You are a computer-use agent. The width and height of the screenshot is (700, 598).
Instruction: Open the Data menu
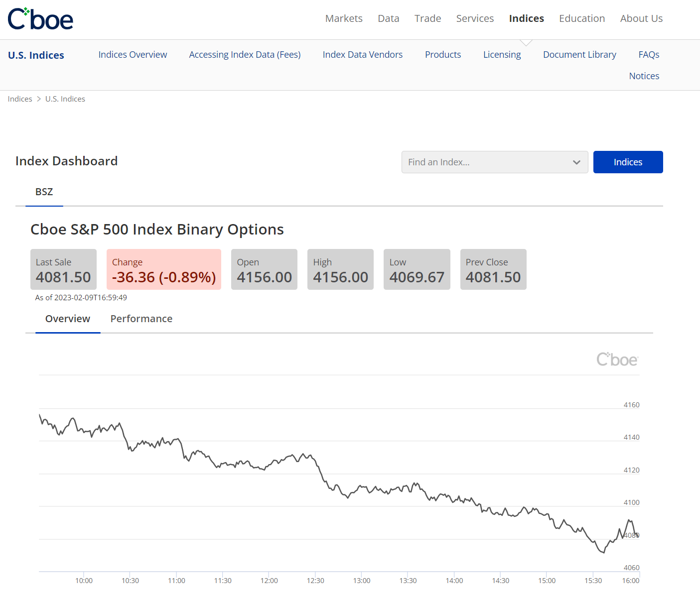tap(389, 18)
